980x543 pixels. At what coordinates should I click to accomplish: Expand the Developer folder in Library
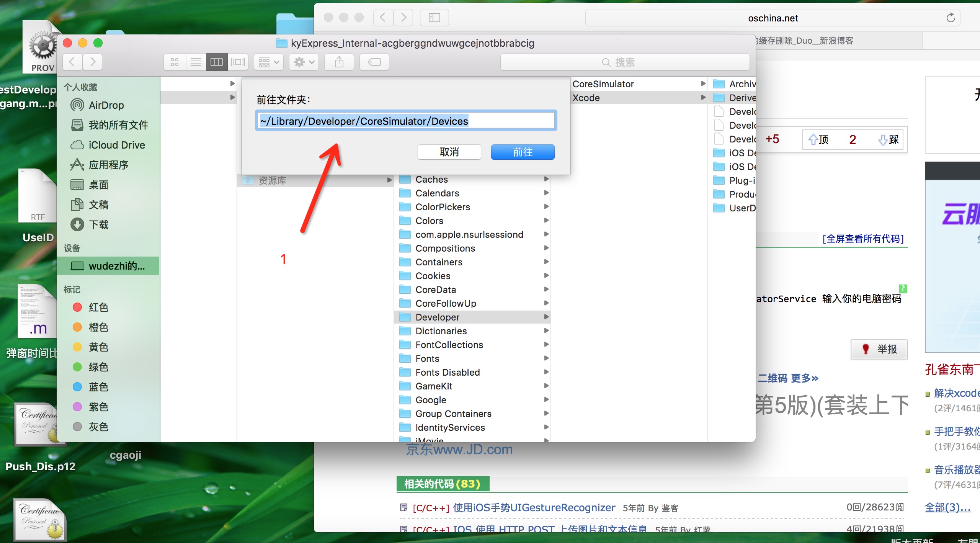(x=546, y=317)
